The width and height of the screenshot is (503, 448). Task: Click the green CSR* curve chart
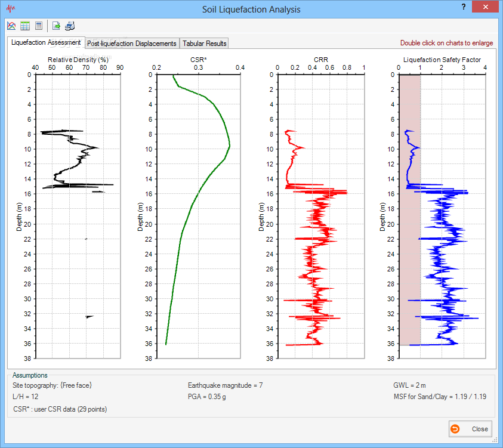(x=199, y=217)
